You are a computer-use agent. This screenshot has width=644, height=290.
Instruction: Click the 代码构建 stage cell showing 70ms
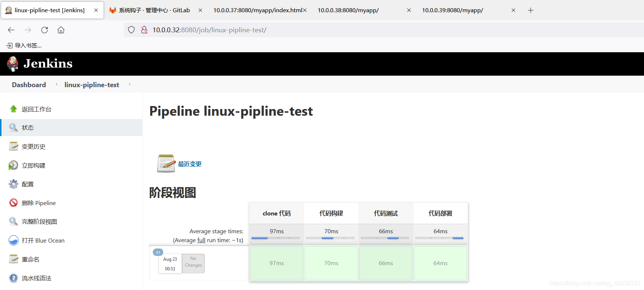[331, 263]
